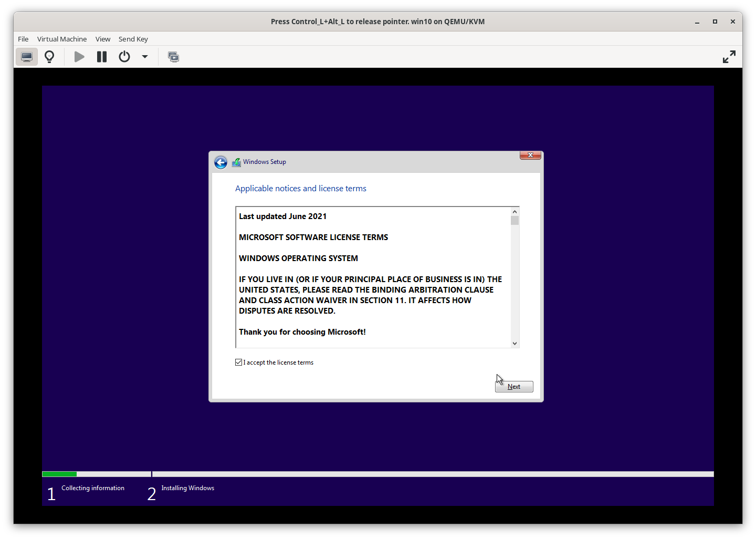Open the File menu
756x539 pixels.
[23, 39]
